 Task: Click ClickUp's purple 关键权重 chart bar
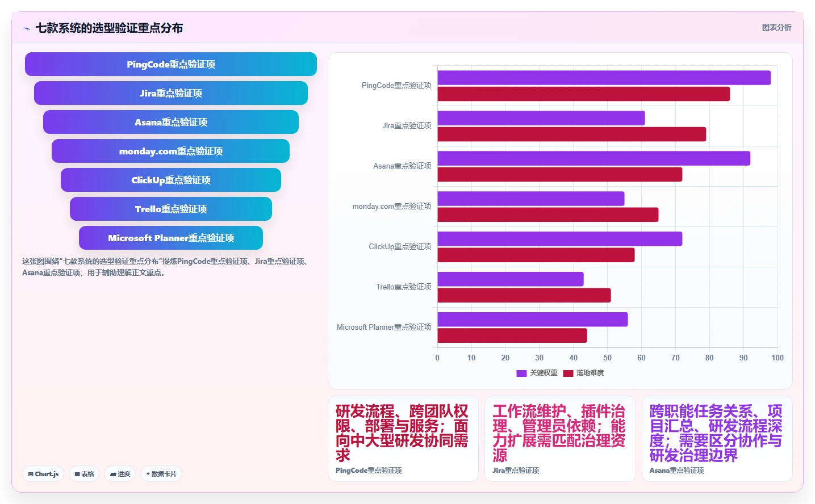[559, 239]
